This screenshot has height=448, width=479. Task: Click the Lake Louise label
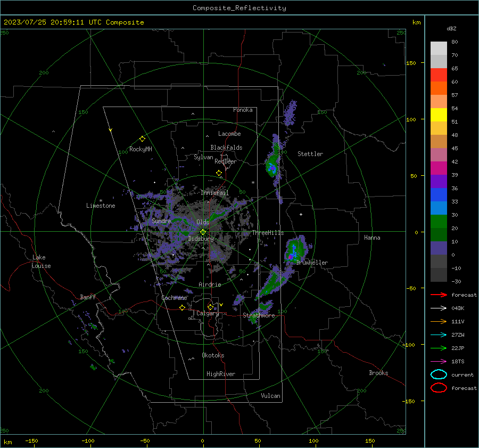pyautogui.click(x=41, y=262)
